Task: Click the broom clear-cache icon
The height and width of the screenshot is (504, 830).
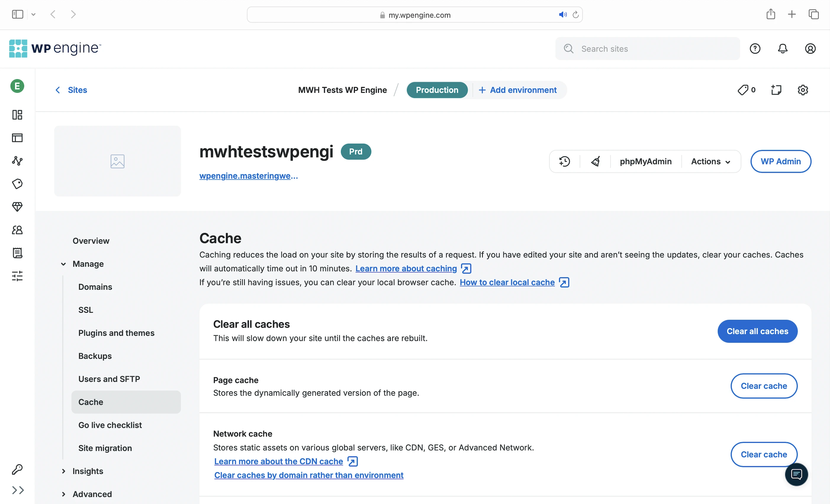Action: pos(595,161)
